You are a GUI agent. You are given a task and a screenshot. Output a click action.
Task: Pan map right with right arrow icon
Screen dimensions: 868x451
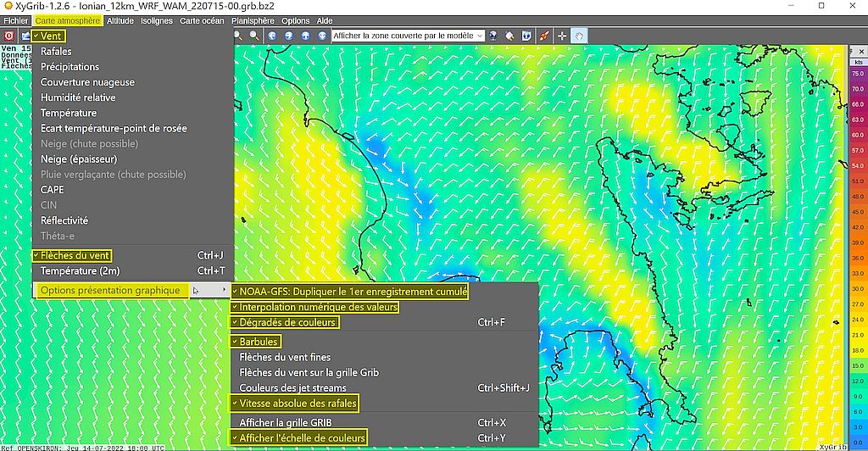pos(289,36)
